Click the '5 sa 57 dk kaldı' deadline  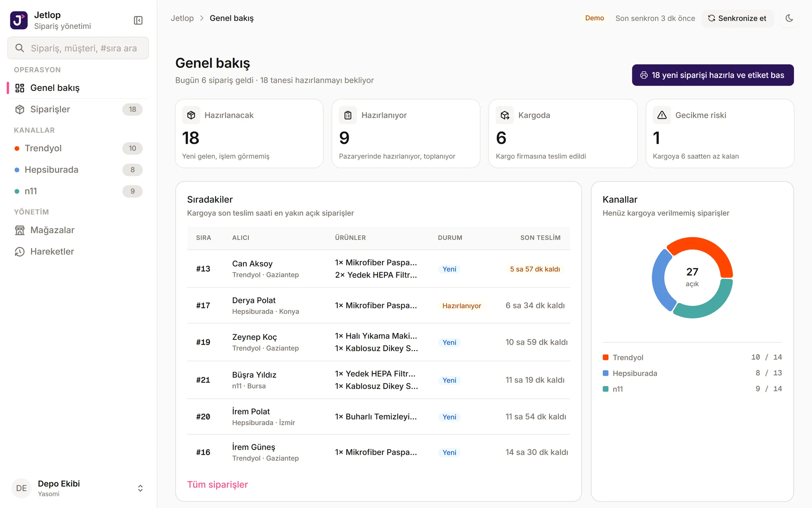(535, 269)
